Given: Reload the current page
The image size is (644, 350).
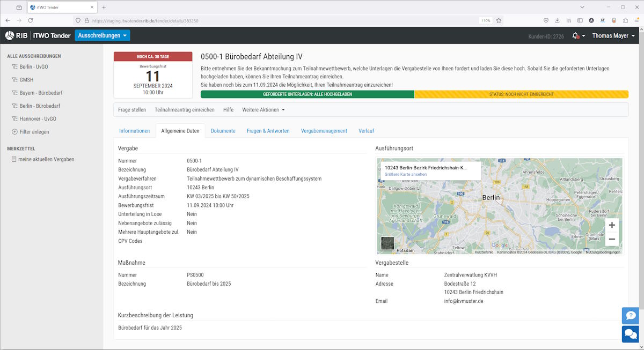Looking at the screenshot, I should tap(31, 20).
